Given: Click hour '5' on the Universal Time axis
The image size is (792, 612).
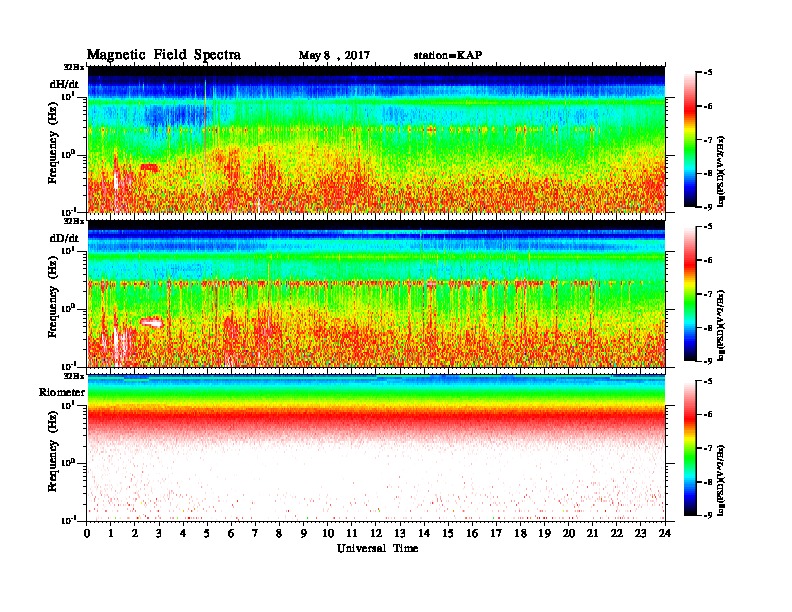Looking at the screenshot, I should point(207,533).
